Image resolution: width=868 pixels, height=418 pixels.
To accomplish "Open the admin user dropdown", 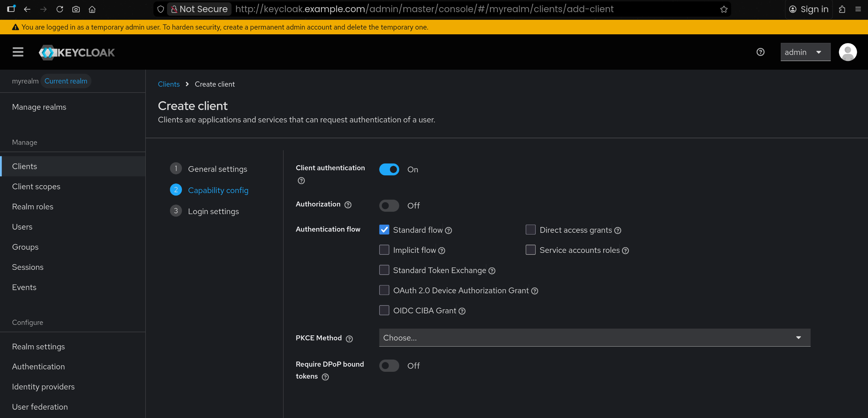I will 805,52.
